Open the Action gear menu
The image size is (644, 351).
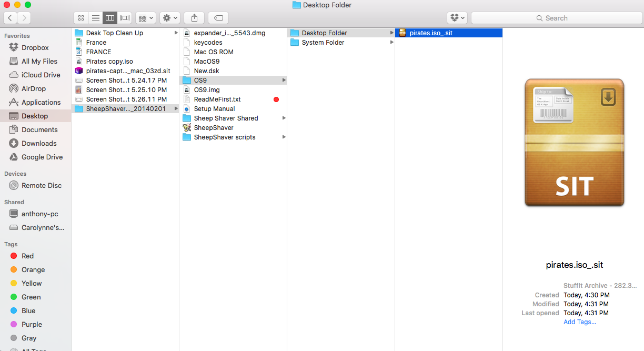(170, 18)
